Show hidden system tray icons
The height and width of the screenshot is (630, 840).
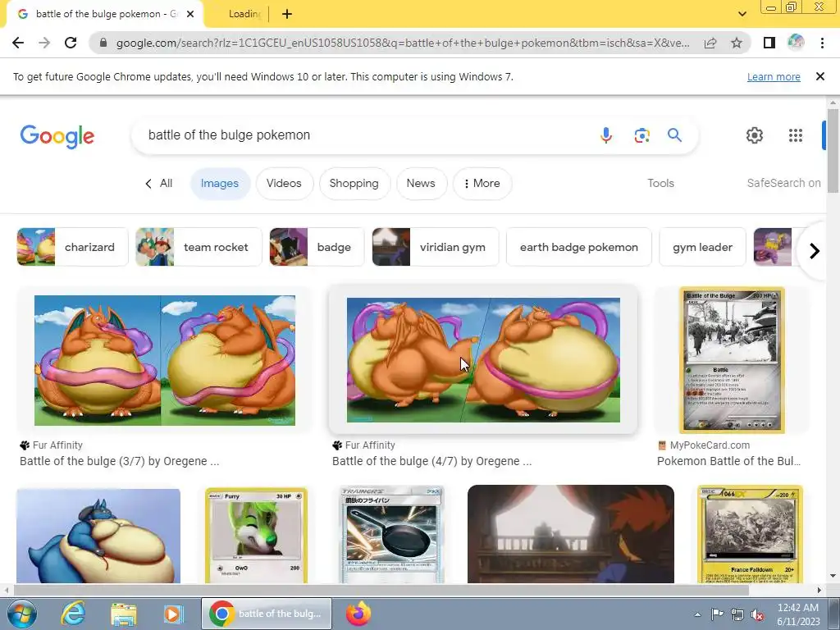point(697,614)
